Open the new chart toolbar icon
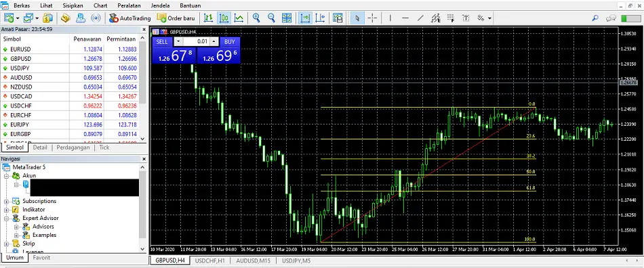The width and height of the screenshot is (644, 268). click(x=9, y=18)
